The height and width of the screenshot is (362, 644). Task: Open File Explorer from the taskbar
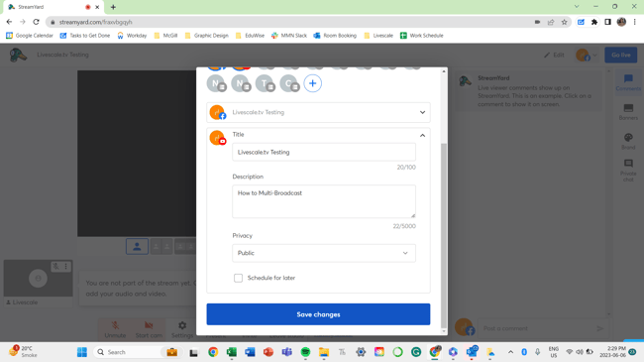324,352
